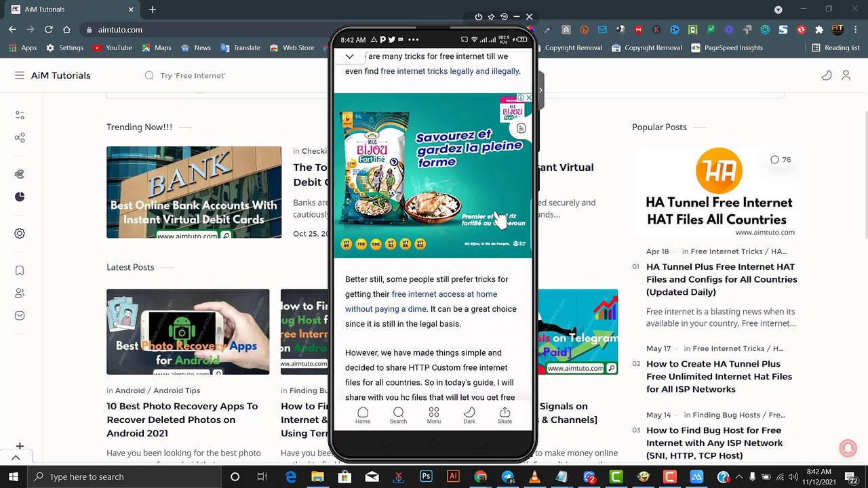Click the Windows taskbar search box
Image resolution: width=868 pixels, height=488 pixels.
coord(125,476)
